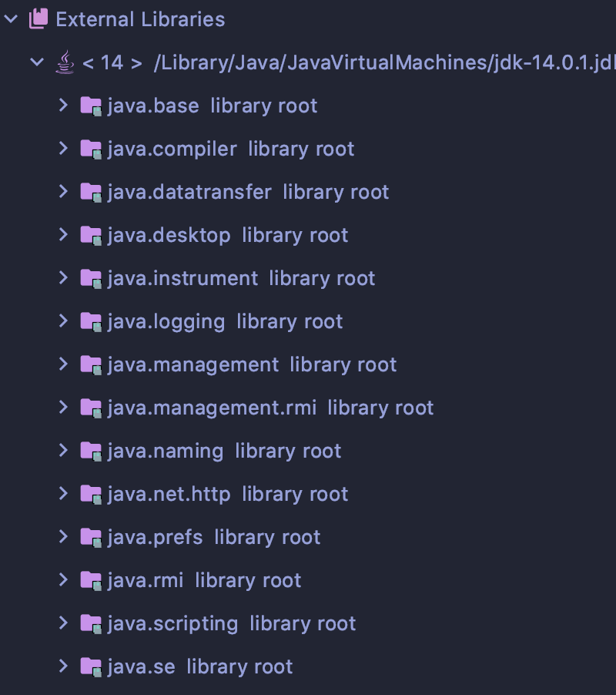Select the jdk-14.0.1 path label
Screen dimensions: 616x695
point(385,62)
